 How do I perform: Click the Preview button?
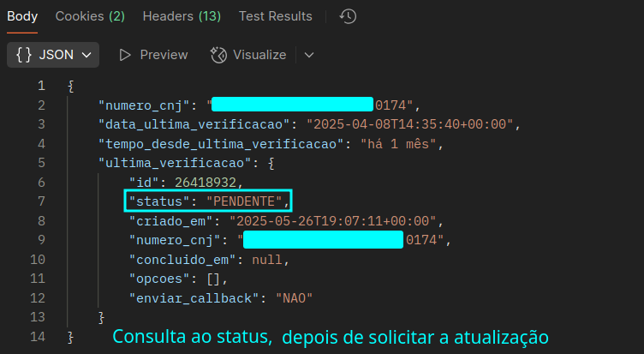point(153,55)
